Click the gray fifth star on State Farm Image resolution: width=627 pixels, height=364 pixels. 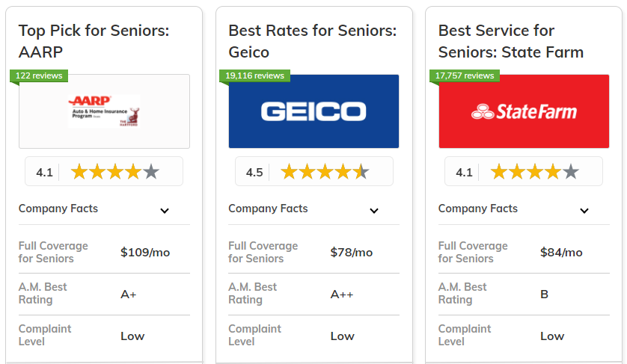(x=571, y=172)
